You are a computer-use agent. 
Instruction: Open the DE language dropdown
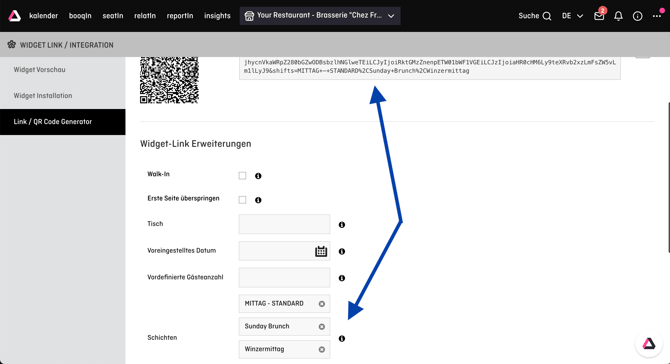tap(573, 16)
